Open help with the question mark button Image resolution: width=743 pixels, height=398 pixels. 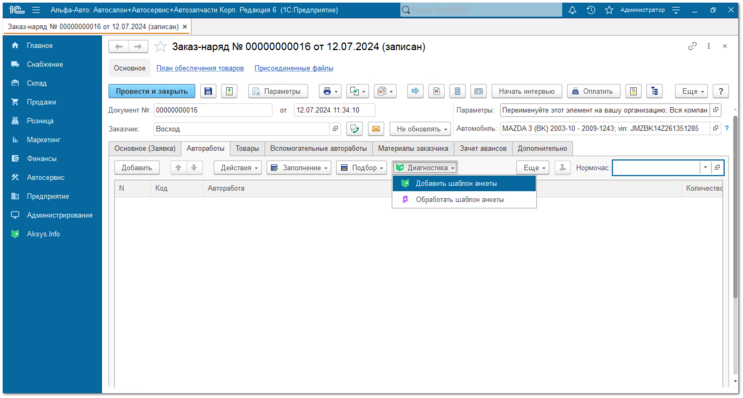point(721,91)
